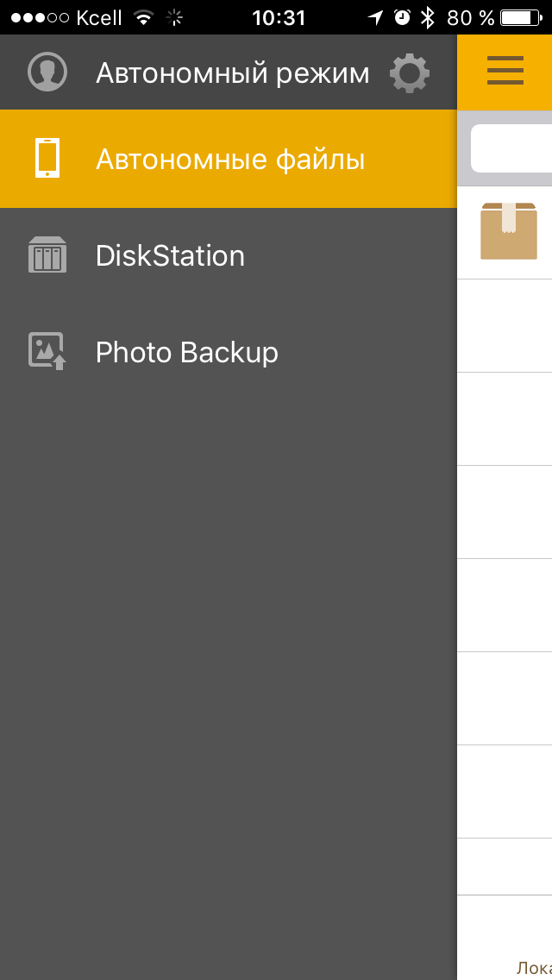Tap the Wi-Fi signal status icon
Viewport: 552px width, 980px height.
point(144,18)
